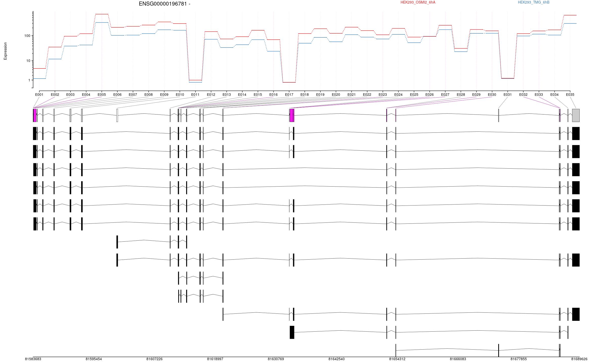The height and width of the screenshot is (364, 607).
Task: Click genomic coordinate 81654312
Action: tap(397, 359)
